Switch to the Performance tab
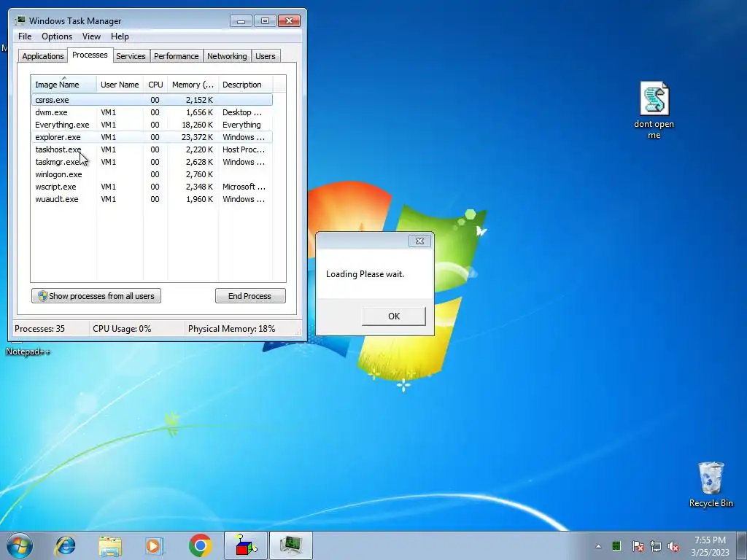Viewport: 747px width, 560px height. [x=177, y=56]
